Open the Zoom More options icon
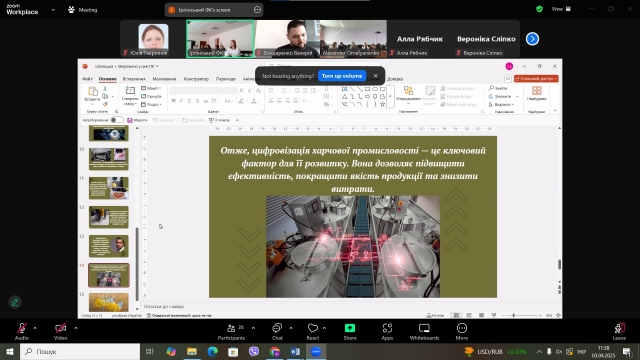640x360 pixels. point(462,328)
